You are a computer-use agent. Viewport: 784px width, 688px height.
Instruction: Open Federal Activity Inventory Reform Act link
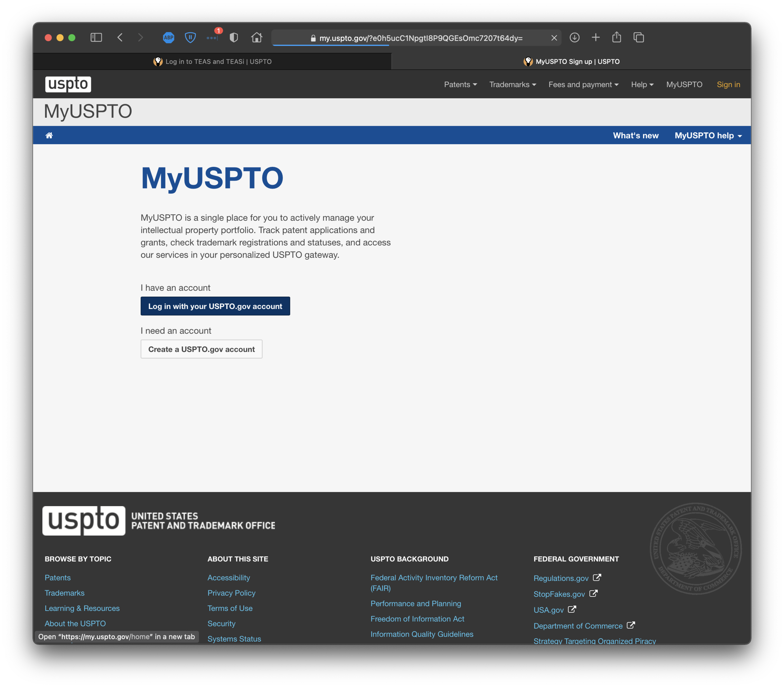pyautogui.click(x=434, y=583)
